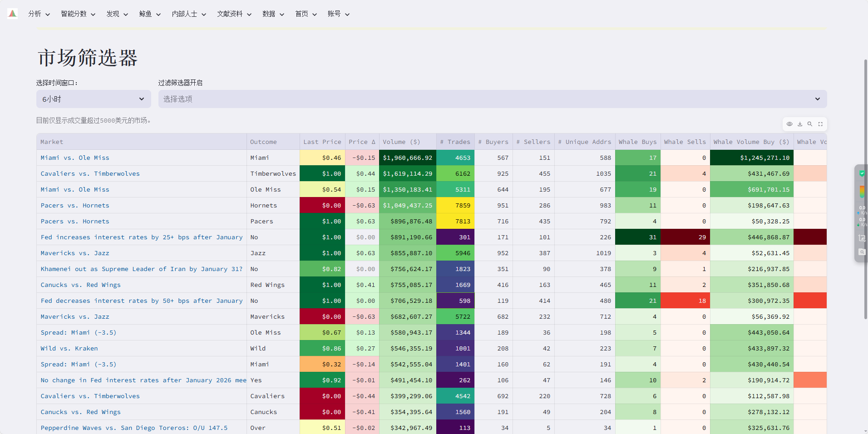
Task: Click the folder search icon in side widget
Action: pyautogui.click(x=862, y=252)
